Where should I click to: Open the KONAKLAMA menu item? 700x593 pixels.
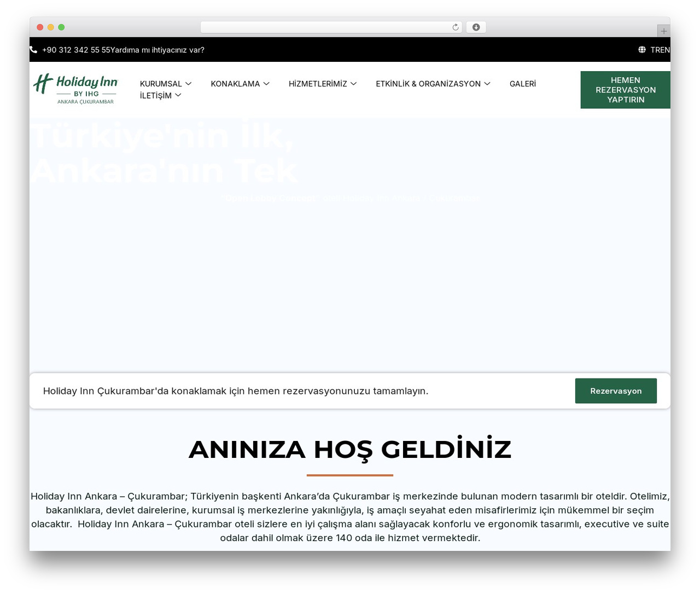point(235,84)
